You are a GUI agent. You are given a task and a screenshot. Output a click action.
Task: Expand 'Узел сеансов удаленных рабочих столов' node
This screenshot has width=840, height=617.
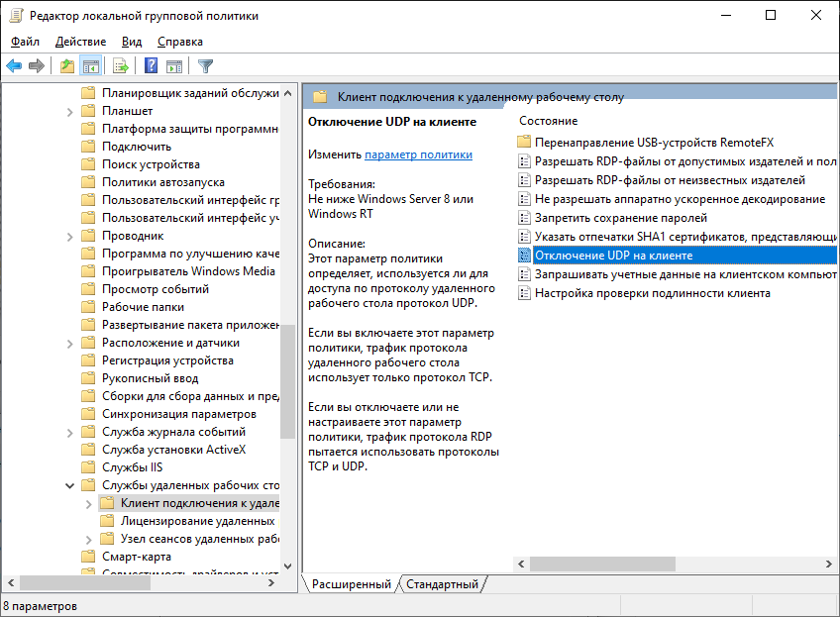[x=87, y=539]
